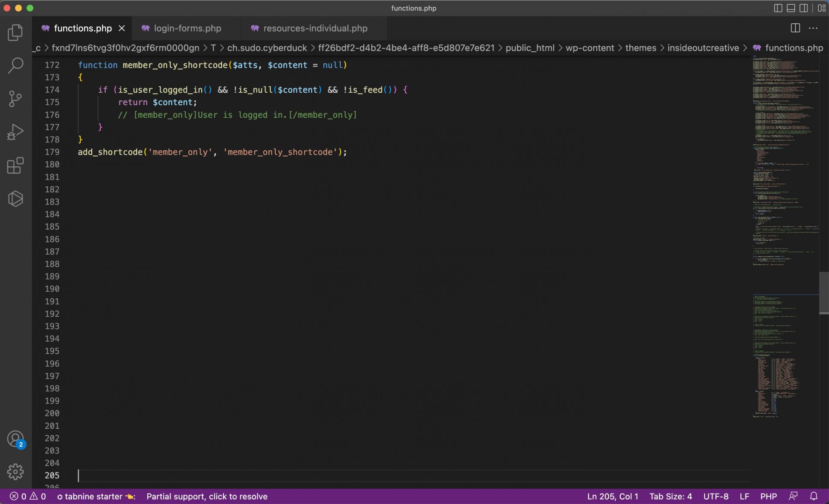Toggle secondary side bar layout icon
The image size is (829, 504).
click(804, 8)
